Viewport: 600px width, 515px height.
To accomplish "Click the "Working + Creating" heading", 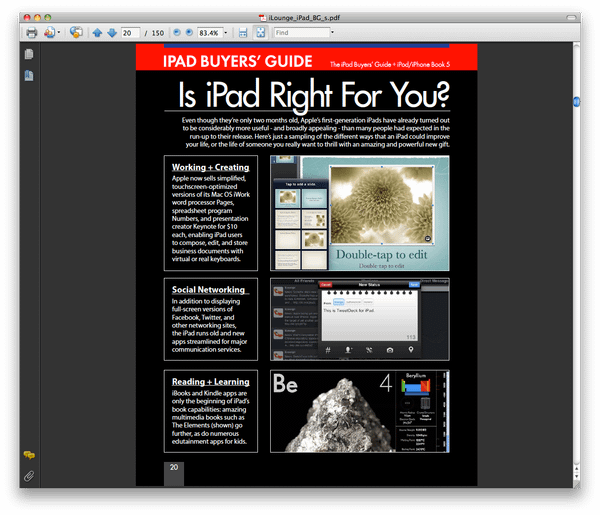I will (210, 167).
